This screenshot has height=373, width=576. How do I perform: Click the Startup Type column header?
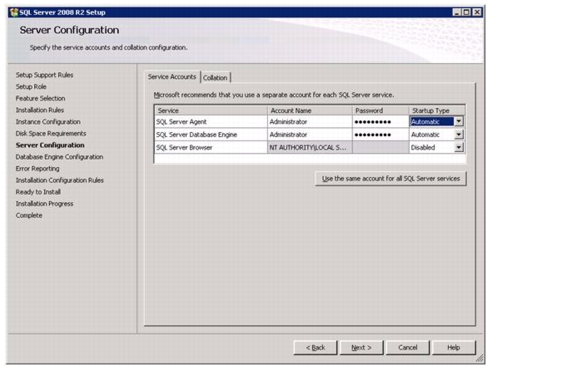point(437,110)
